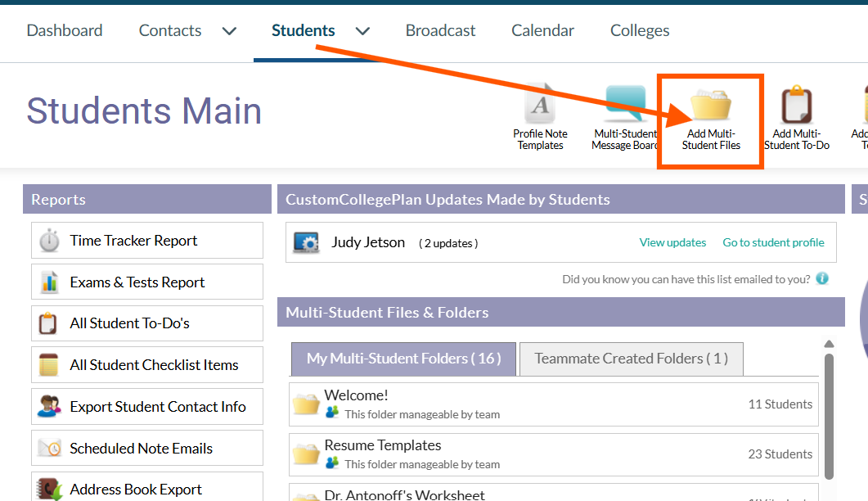
Task: Open Exams & Tests Report
Action: pos(137,282)
